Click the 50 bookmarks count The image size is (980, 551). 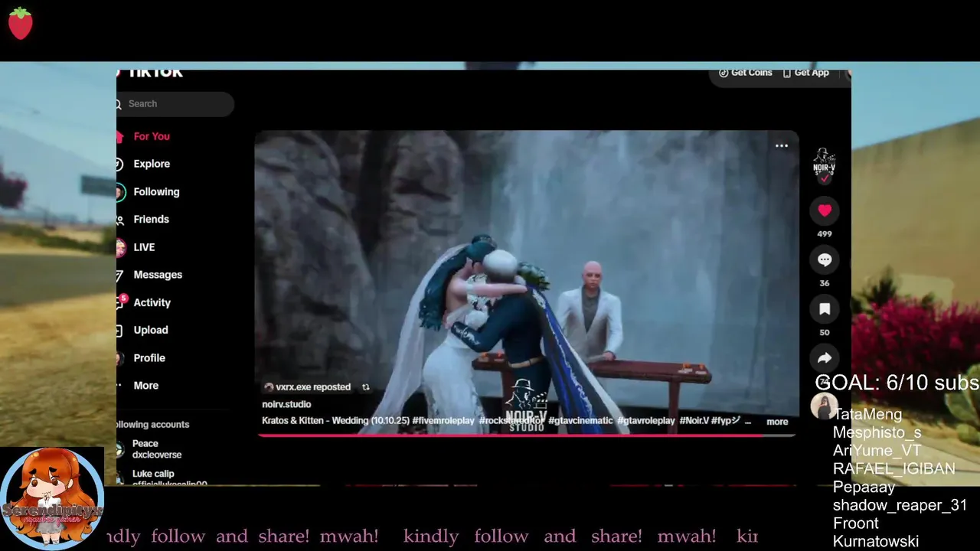click(x=825, y=332)
